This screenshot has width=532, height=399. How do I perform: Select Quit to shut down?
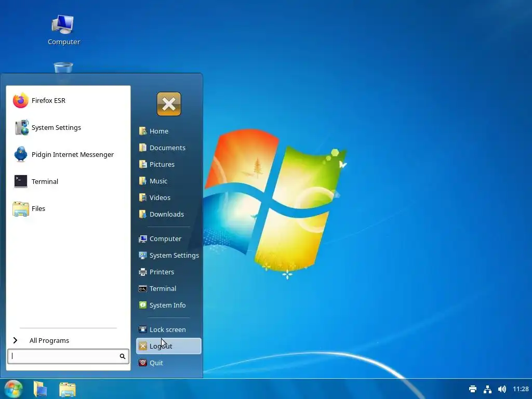click(x=169, y=363)
